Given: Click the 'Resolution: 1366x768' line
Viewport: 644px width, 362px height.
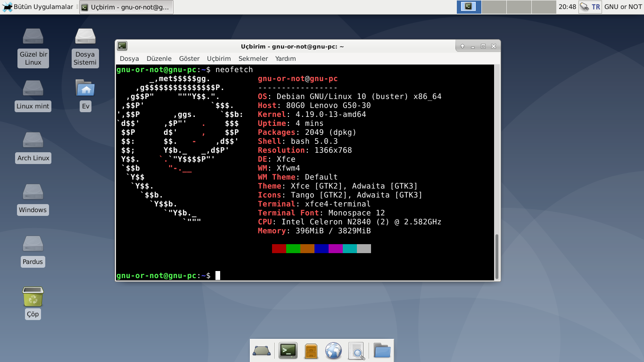Looking at the screenshot, I should pyautogui.click(x=305, y=150).
